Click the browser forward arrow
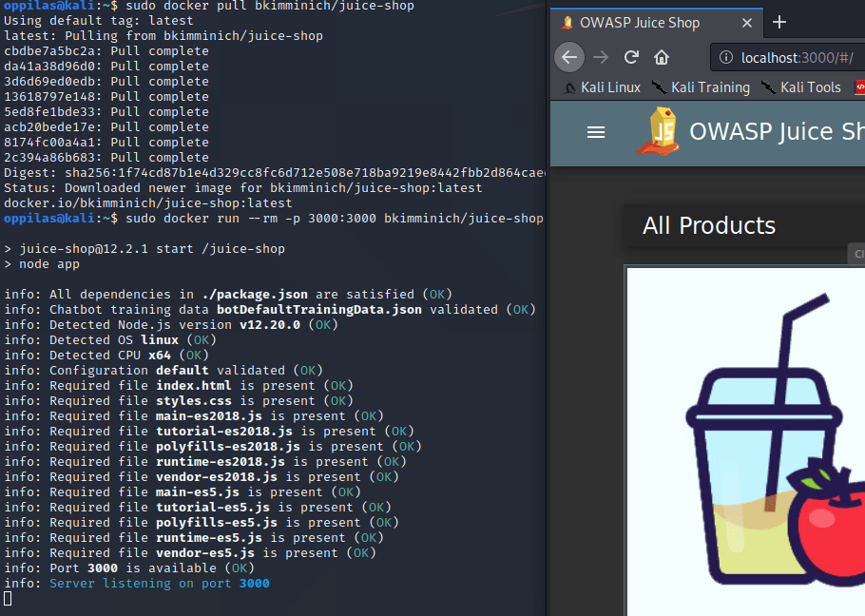This screenshot has width=865, height=616. [600, 57]
